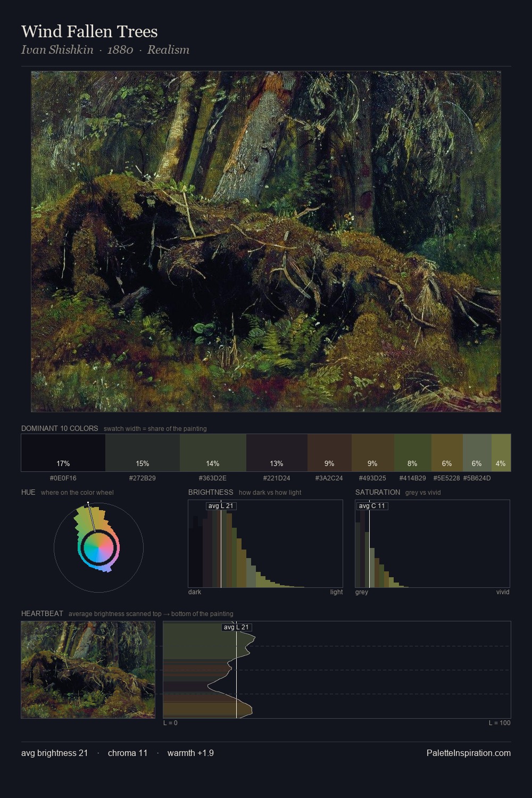Click the hex label "#272B29"
Image resolution: width=532 pixels, height=798 pixels.
point(143,478)
